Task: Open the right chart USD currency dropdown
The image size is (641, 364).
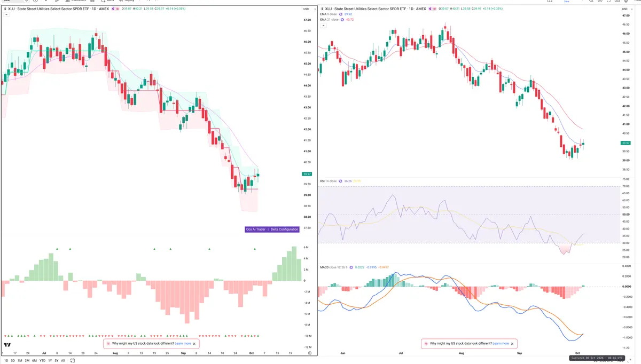Action: pyautogui.click(x=627, y=10)
